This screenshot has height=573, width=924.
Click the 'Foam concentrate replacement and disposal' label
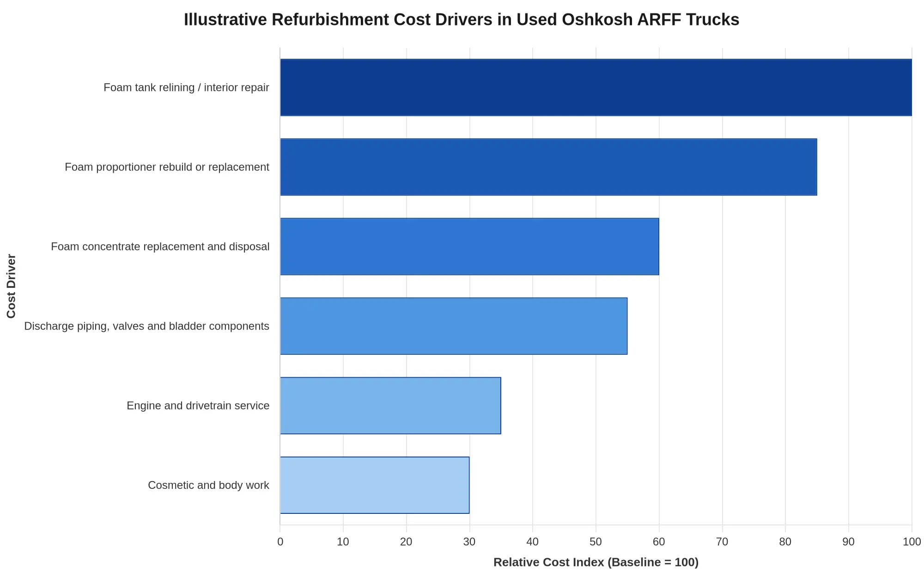pyautogui.click(x=160, y=247)
